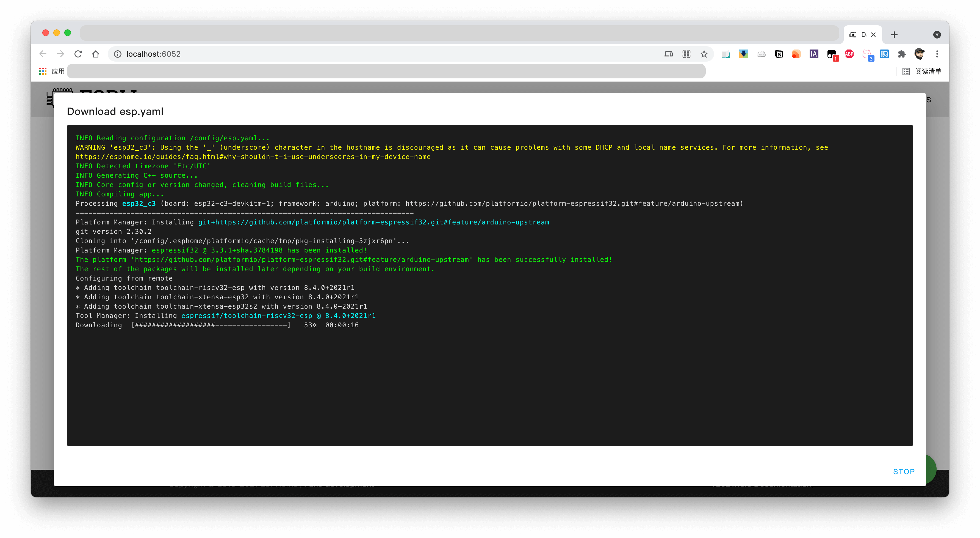Image resolution: width=980 pixels, height=538 pixels.
Task: Reload the localhost:6052 page
Action: [x=78, y=54]
